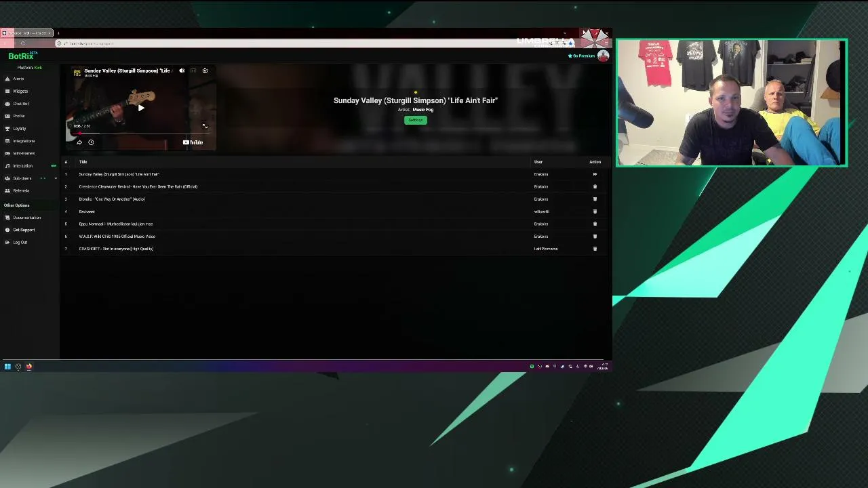Click the Firefox taskbar icon
Viewport: 868px width, 488px height.
28,367
